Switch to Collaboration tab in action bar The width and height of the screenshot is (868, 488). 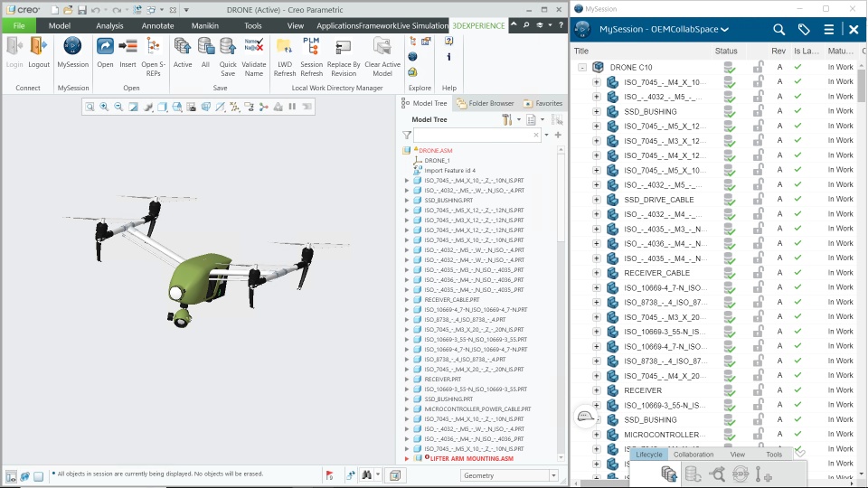click(693, 455)
